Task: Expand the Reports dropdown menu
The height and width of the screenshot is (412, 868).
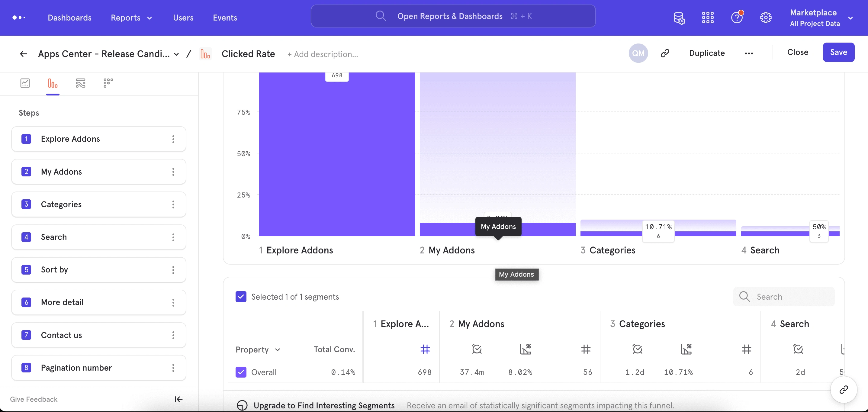Action: [x=131, y=18]
